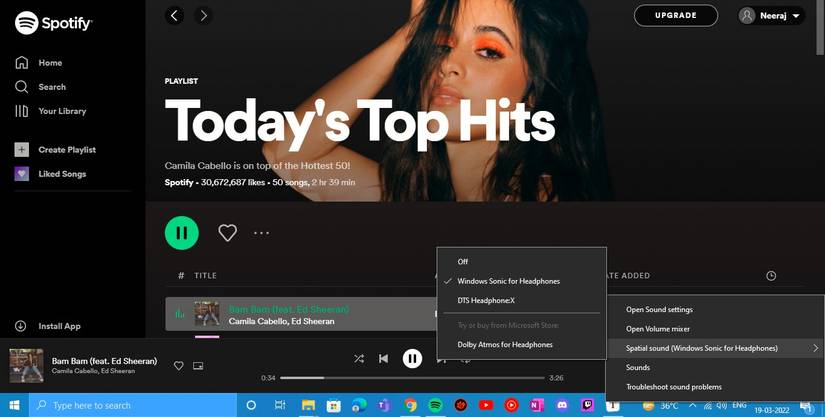Click the Windows Start button
Screen dimensions: 825x417
pyautogui.click(x=14, y=405)
